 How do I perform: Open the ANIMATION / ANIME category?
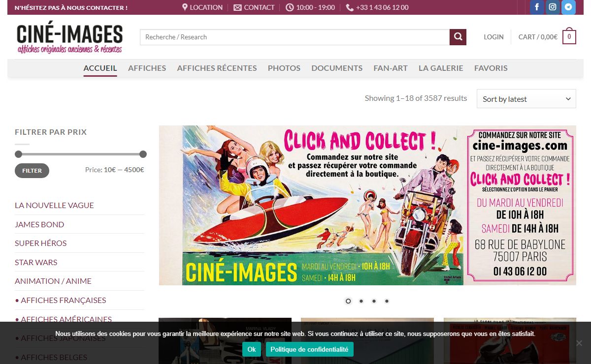(x=53, y=281)
